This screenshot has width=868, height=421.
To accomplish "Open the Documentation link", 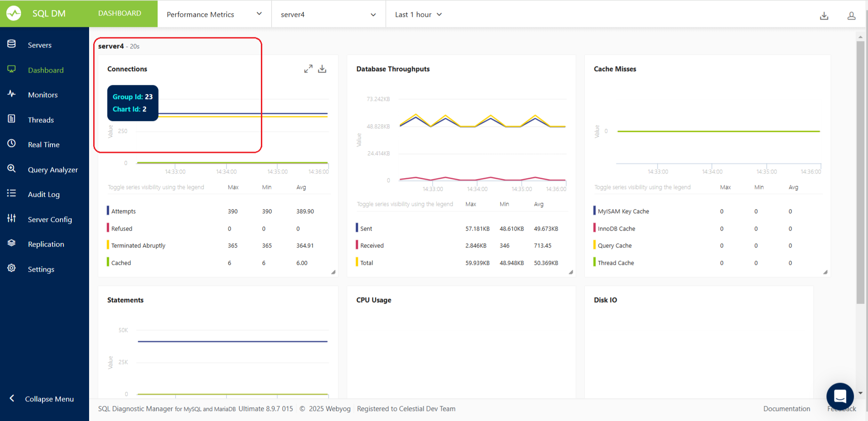I will [x=787, y=409].
